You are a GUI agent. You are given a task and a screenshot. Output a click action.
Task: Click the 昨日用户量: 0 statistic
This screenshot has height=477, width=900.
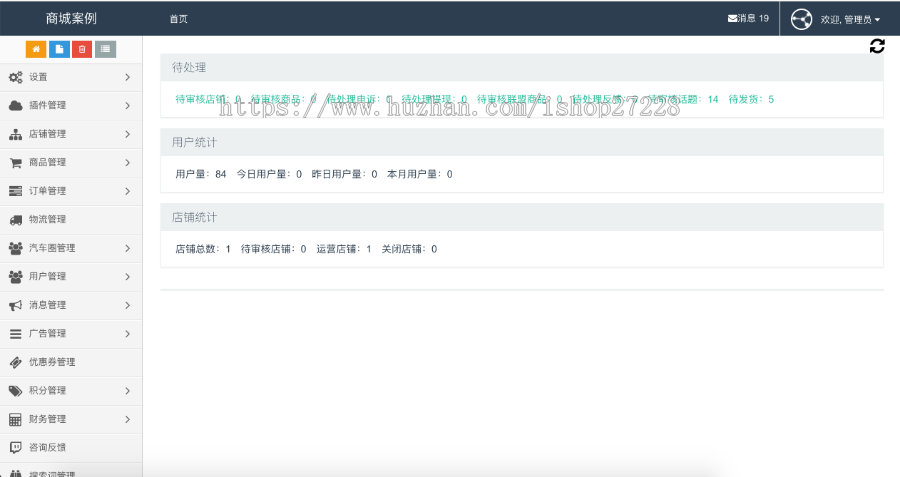(x=344, y=174)
